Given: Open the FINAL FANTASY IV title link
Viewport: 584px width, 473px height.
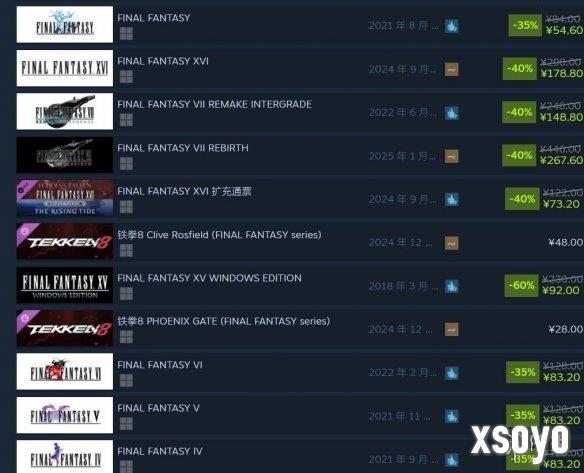Looking at the screenshot, I should tap(160, 451).
